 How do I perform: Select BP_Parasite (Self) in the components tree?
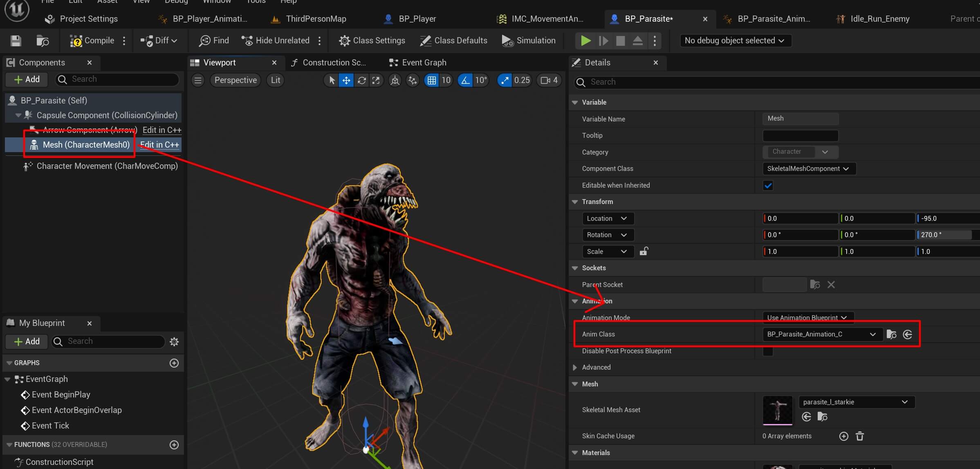93,100
